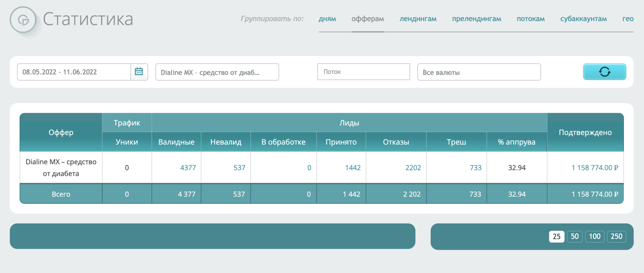Open the Все валюты currency dropdown

click(x=479, y=72)
